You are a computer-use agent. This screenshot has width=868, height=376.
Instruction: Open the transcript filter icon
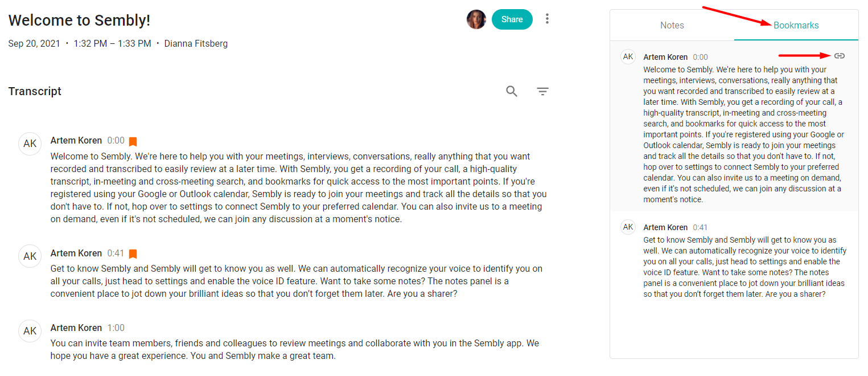pos(543,91)
